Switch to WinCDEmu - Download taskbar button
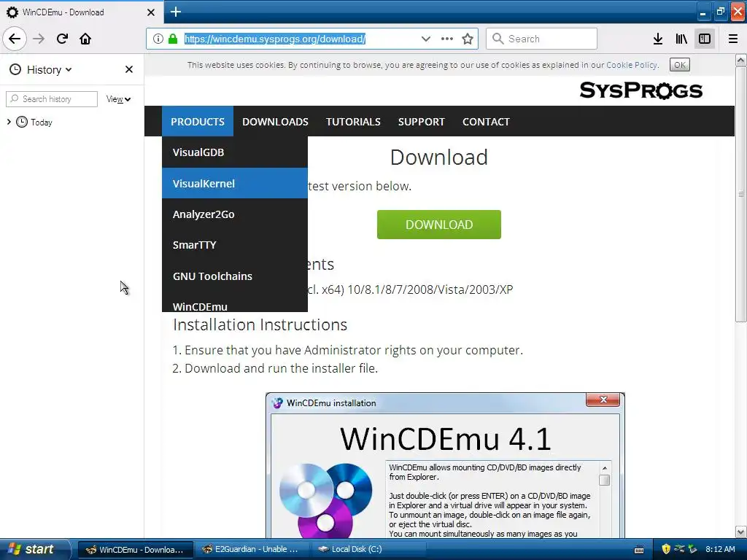 coord(135,550)
